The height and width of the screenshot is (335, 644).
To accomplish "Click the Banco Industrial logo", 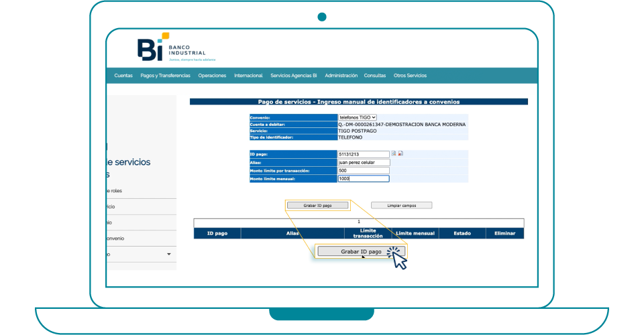I will 171,49.
